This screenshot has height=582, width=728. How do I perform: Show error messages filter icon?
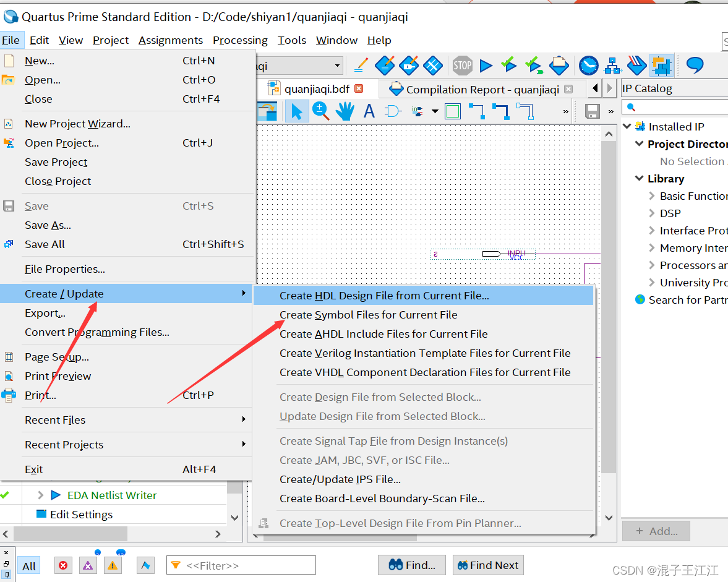(63, 565)
